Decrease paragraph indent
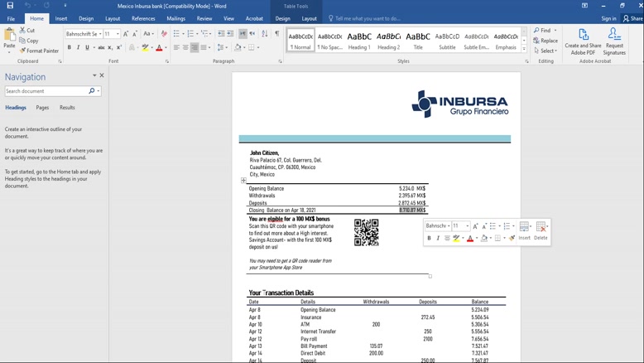644x363 pixels. 221,34
